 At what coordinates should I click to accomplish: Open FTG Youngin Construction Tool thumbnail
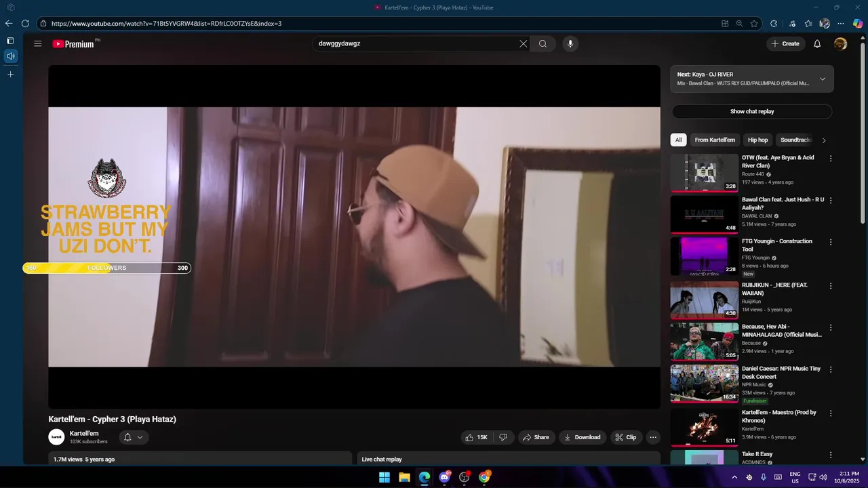(704, 256)
